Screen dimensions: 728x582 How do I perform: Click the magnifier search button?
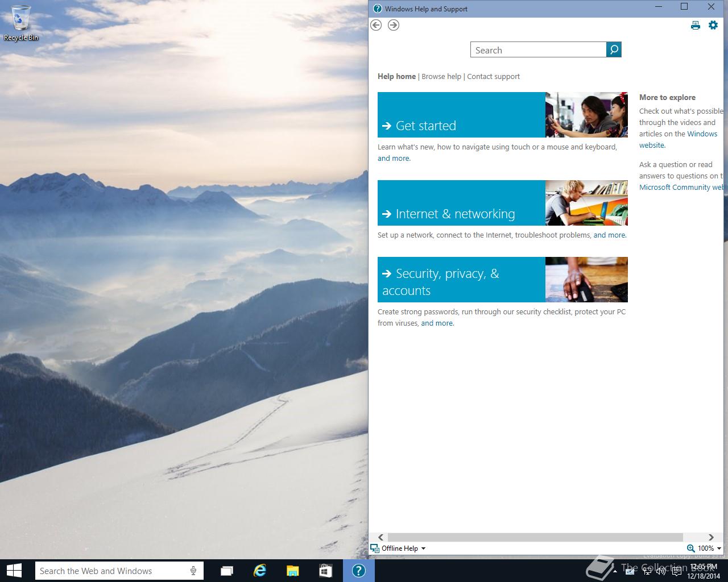click(x=614, y=50)
